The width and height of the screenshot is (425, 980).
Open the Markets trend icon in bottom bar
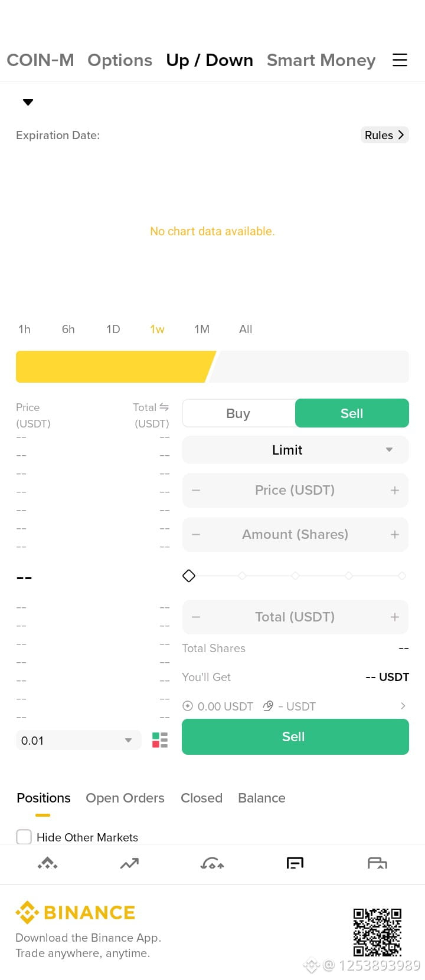tap(129, 864)
